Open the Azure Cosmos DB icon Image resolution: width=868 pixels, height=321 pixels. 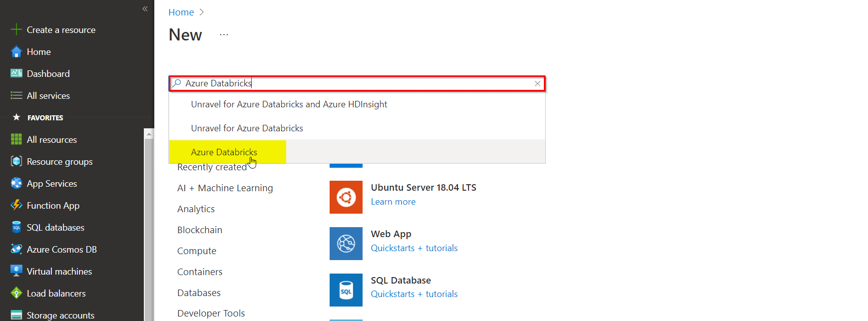pyautogui.click(x=16, y=250)
